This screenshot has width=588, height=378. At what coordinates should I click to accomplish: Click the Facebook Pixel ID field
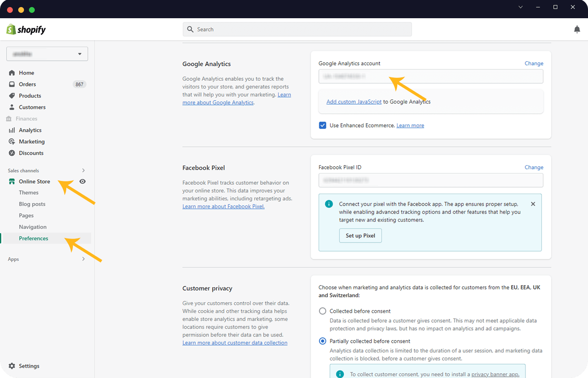click(431, 180)
